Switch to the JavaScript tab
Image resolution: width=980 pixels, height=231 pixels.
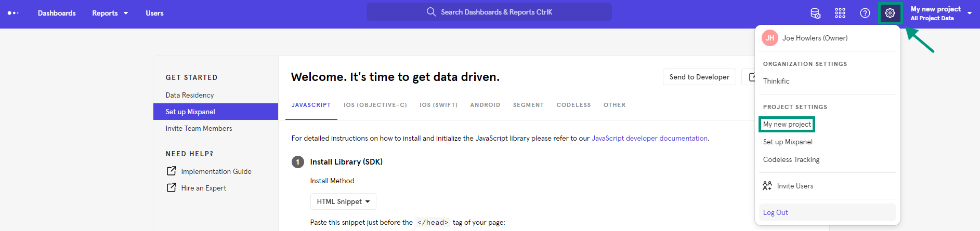311,105
